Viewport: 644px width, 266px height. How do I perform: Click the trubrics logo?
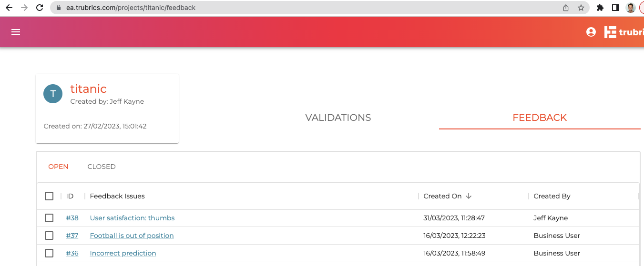[x=624, y=32]
